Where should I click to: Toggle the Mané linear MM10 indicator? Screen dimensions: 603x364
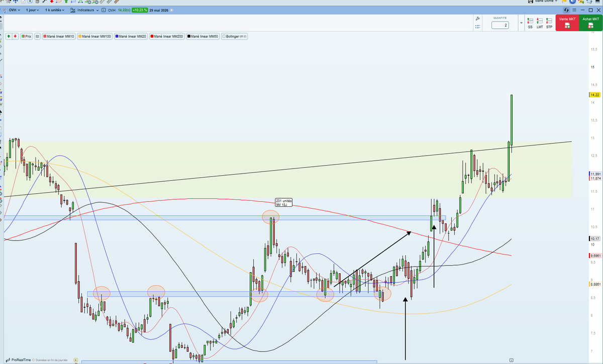pyautogui.click(x=59, y=36)
